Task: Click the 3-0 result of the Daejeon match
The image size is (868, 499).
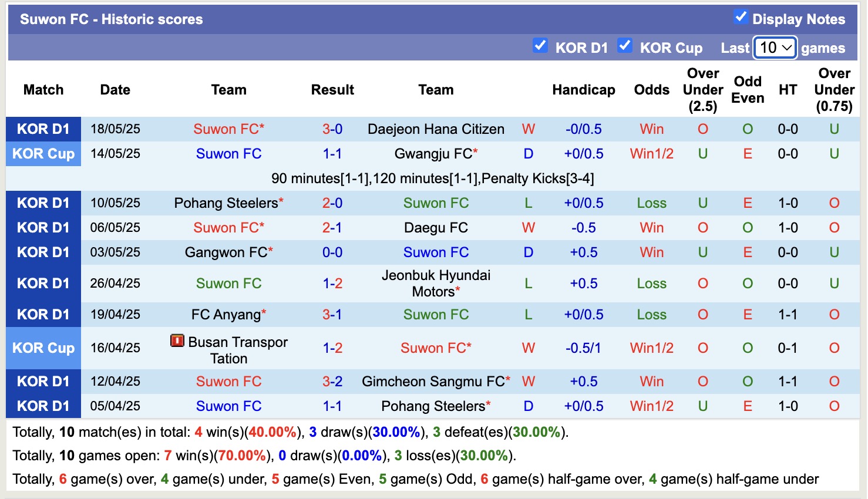Action: pos(332,129)
